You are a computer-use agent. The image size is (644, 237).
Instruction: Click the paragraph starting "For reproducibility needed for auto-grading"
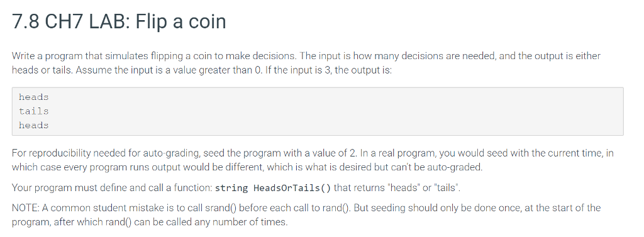[x=313, y=160]
